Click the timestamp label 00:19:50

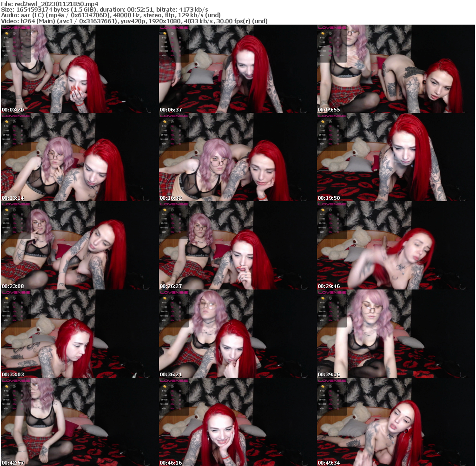coord(328,197)
